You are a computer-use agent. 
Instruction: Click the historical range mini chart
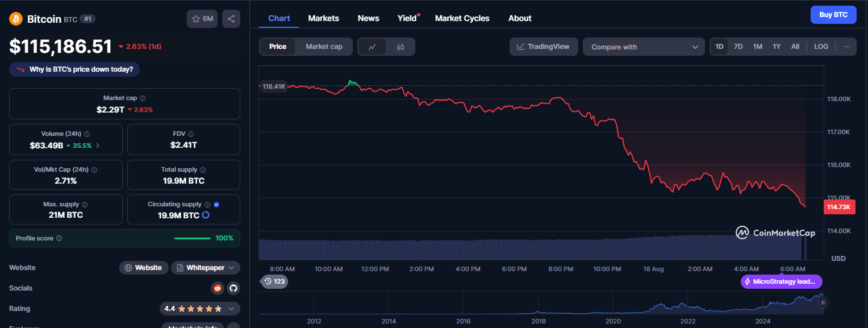point(541,303)
